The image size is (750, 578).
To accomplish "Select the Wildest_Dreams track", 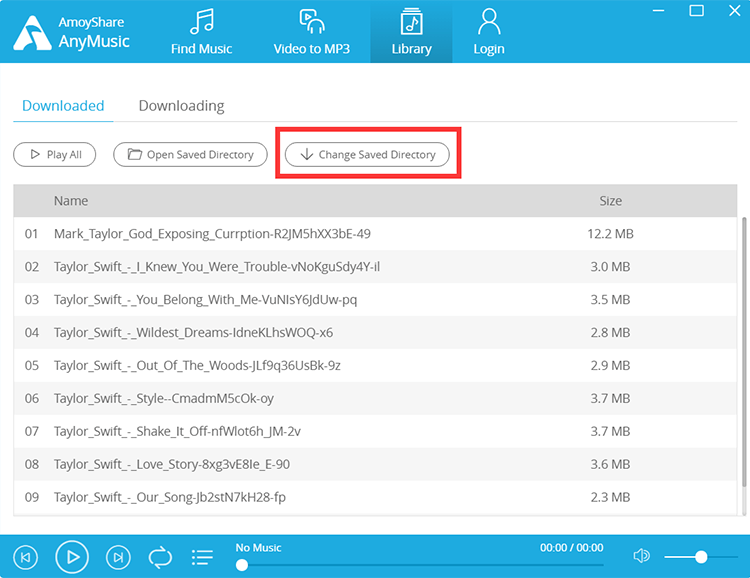I will coord(375,333).
